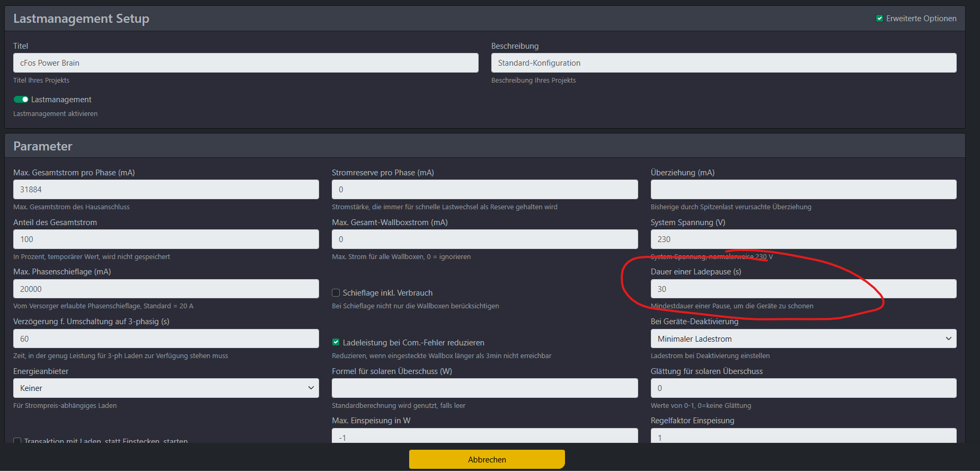The image size is (980, 472).
Task: Click the Stromreserve pro Phase input
Action: click(484, 190)
